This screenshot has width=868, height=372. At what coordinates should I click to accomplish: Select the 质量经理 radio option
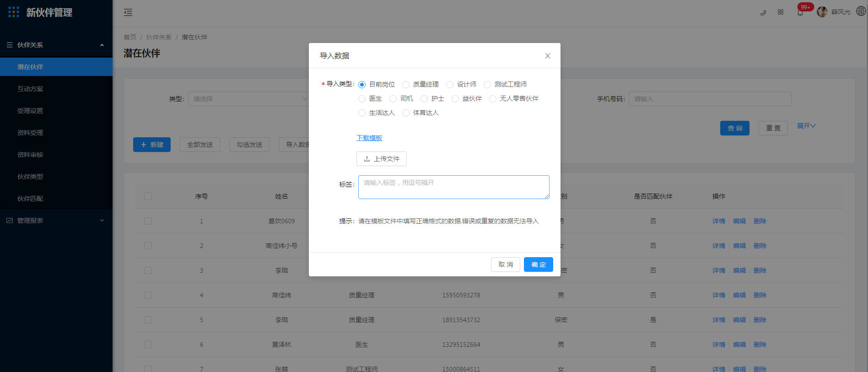click(x=406, y=85)
